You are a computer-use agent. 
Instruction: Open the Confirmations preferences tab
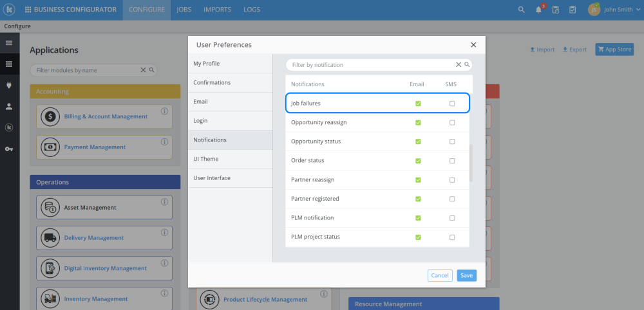(212, 83)
